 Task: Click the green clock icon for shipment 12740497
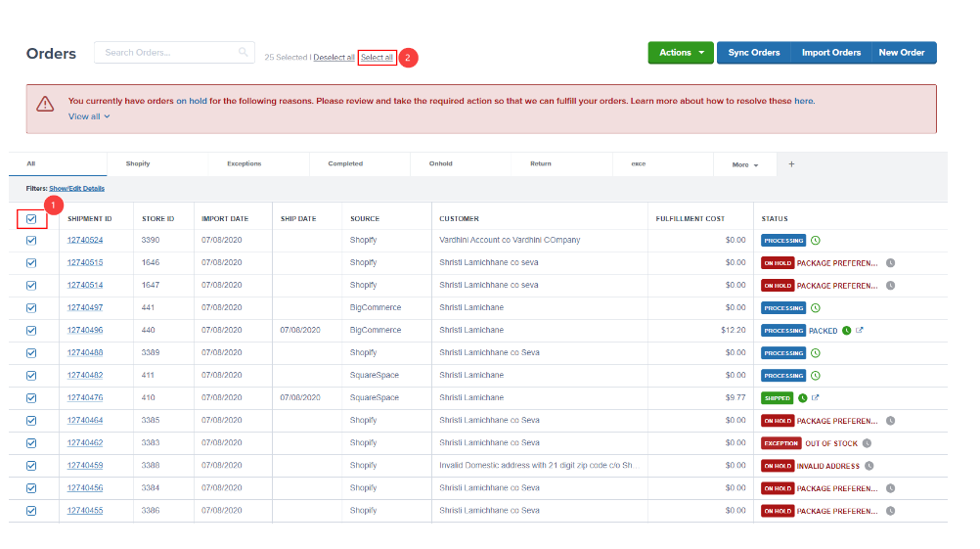[816, 307]
